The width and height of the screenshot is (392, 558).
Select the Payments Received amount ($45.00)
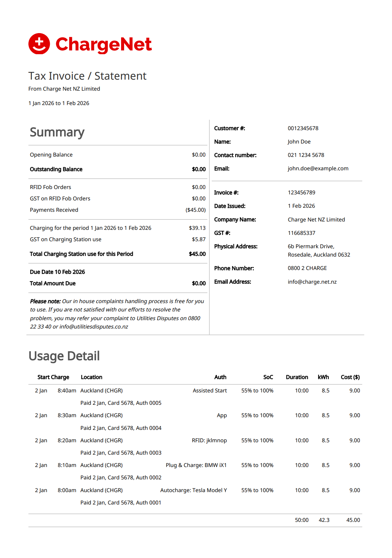click(x=195, y=210)
